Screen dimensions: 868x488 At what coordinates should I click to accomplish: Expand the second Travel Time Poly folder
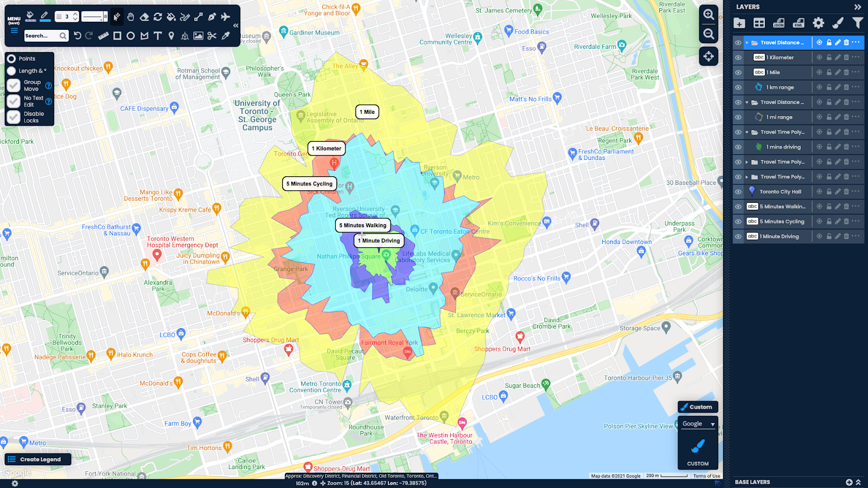tap(747, 162)
